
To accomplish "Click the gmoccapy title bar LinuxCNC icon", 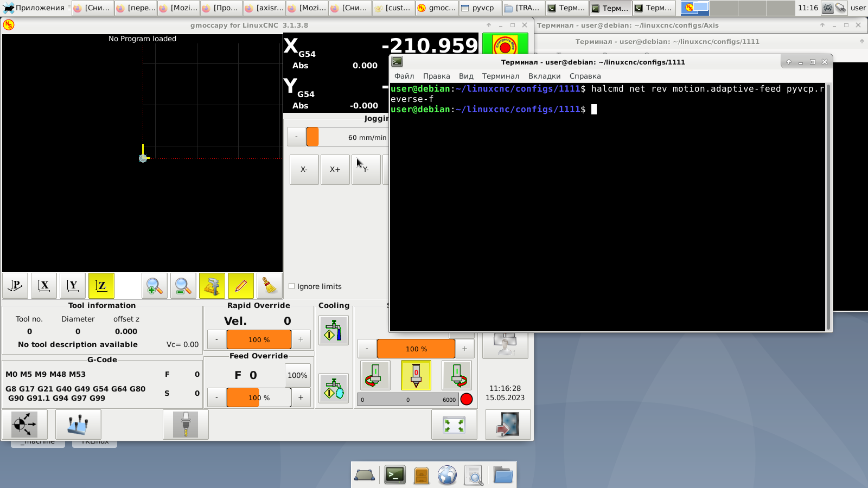I will point(9,25).
